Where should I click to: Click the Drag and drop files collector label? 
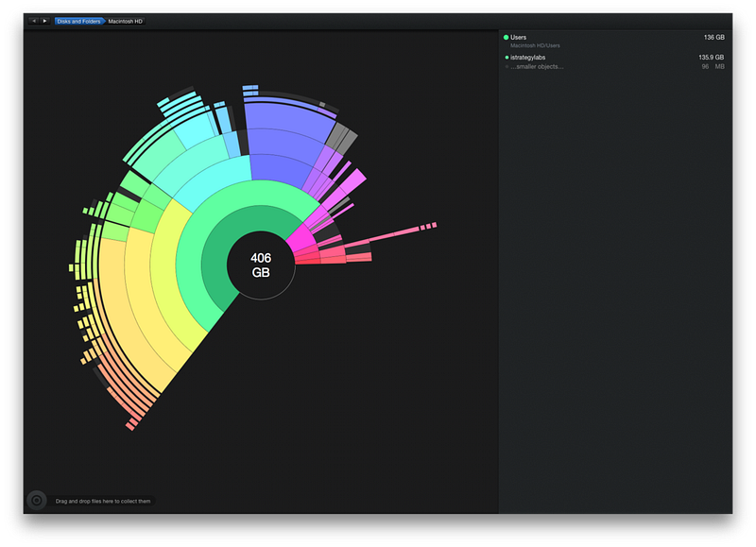pos(103,502)
